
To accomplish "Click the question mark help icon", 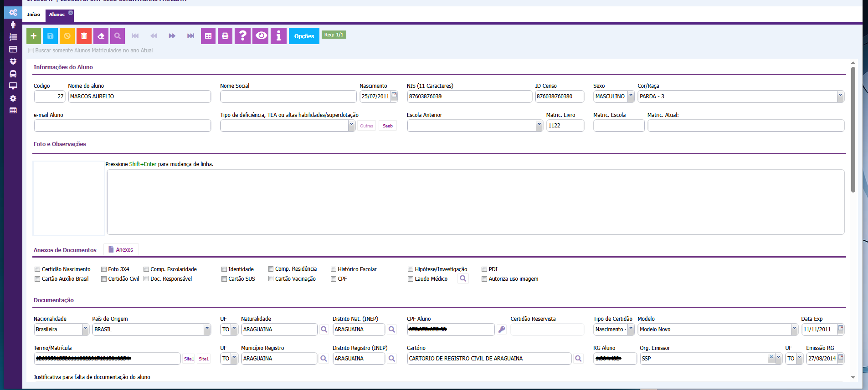I will tap(242, 36).
